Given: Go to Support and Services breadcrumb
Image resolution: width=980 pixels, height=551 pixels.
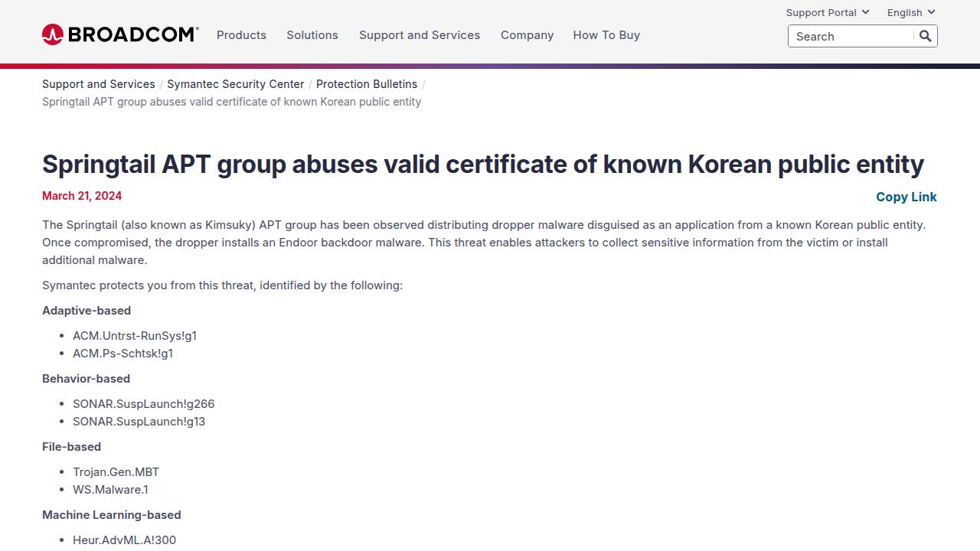Looking at the screenshot, I should click(99, 84).
